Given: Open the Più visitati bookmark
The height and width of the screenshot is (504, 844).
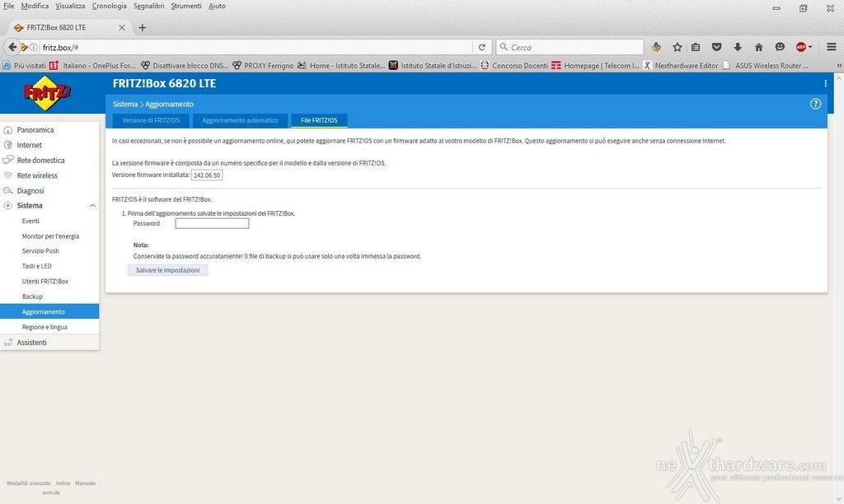Looking at the screenshot, I should click(25, 66).
